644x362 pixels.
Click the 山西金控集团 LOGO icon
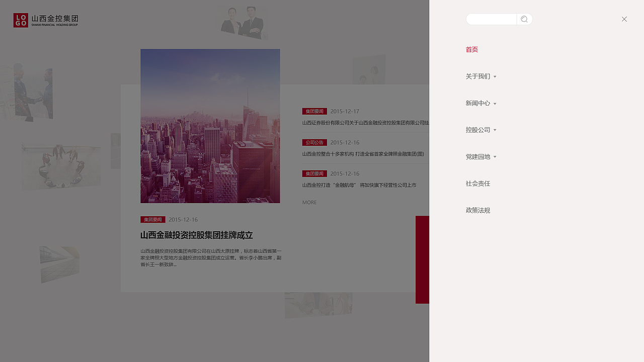pyautogui.click(x=20, y=20)
